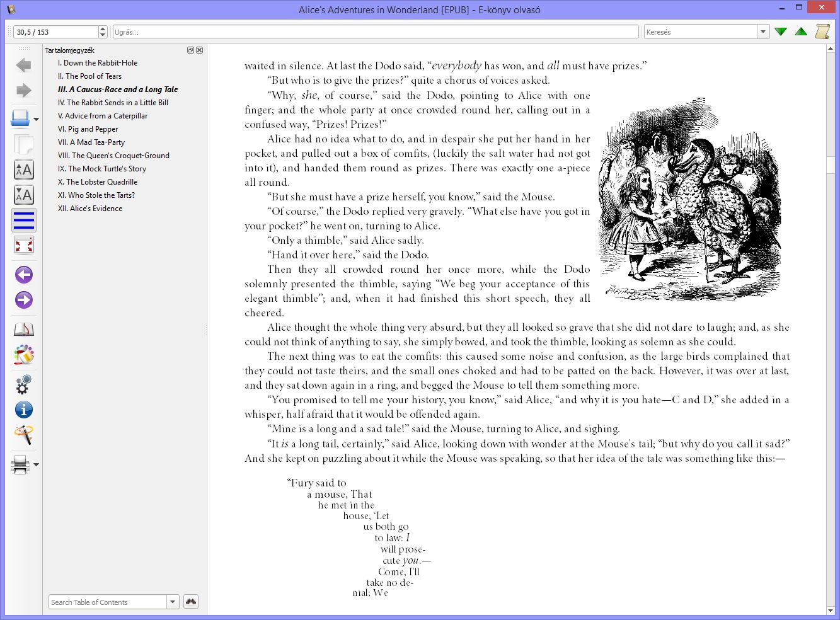
Task: Click the colorful Load theme icon
Action: point(23,355)
